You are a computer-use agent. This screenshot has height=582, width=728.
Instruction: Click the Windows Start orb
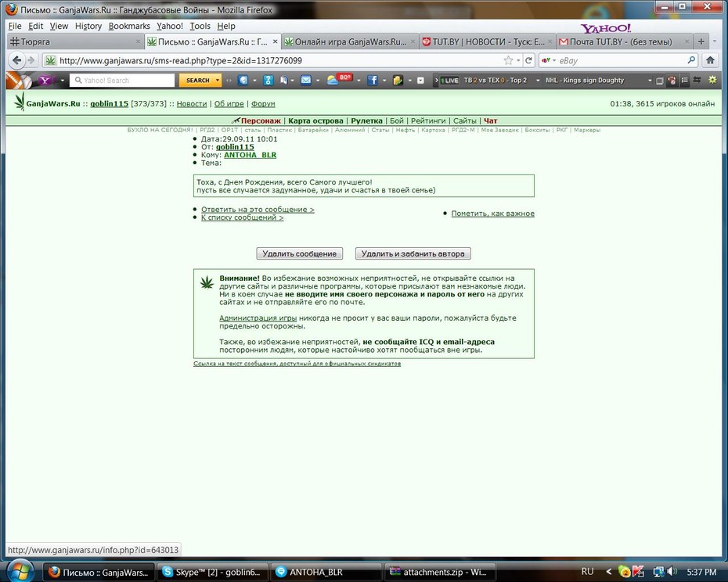tap(20, 571)
